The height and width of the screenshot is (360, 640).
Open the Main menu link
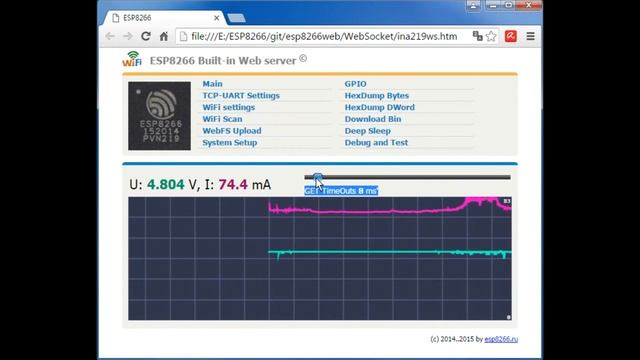(x=212, y=84)
